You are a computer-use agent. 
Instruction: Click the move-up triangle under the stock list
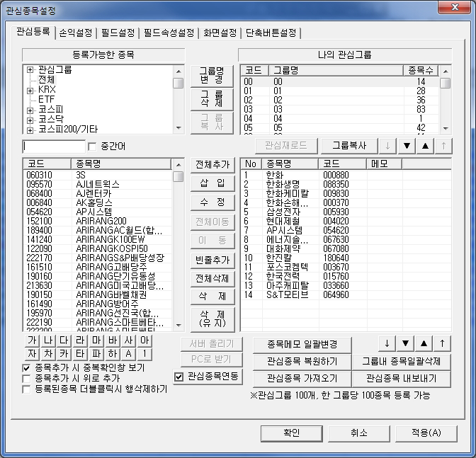click(424, 343)
